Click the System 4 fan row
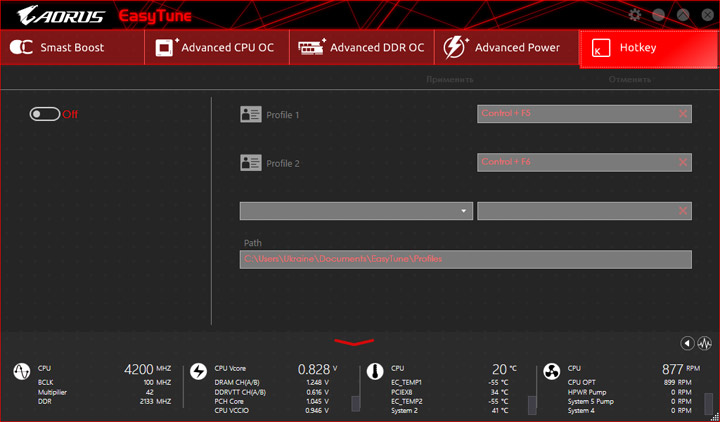This screenshot has height=422, width=720. click(629, 411)
